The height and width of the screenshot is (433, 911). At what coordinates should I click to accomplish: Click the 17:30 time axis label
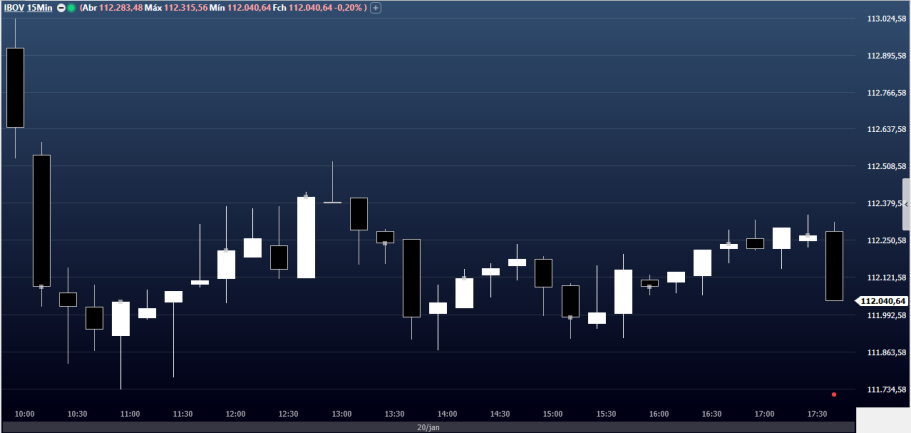click(817, 413)
